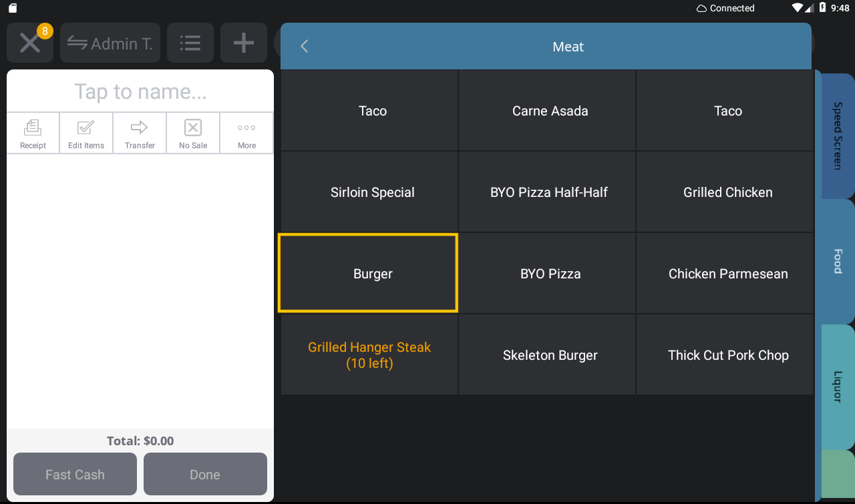Click the X icon with badge 8

coord(30,43)
